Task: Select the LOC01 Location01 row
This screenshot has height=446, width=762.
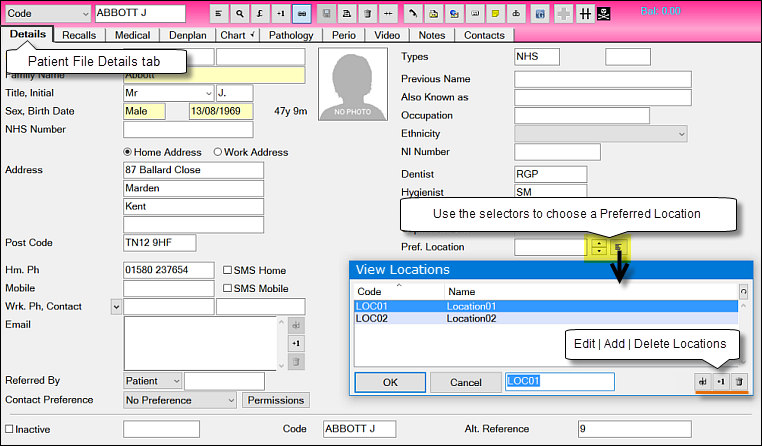Action: (x=546, y=306)
